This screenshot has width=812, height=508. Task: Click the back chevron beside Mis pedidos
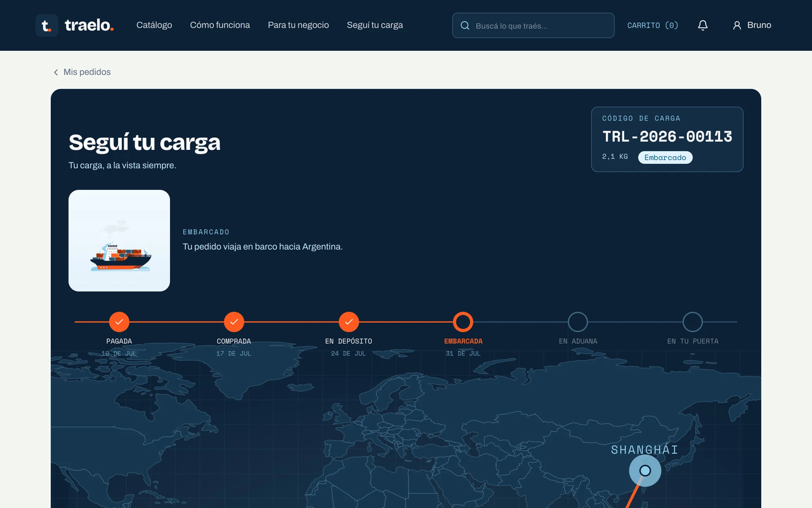(x=56, y=72)
